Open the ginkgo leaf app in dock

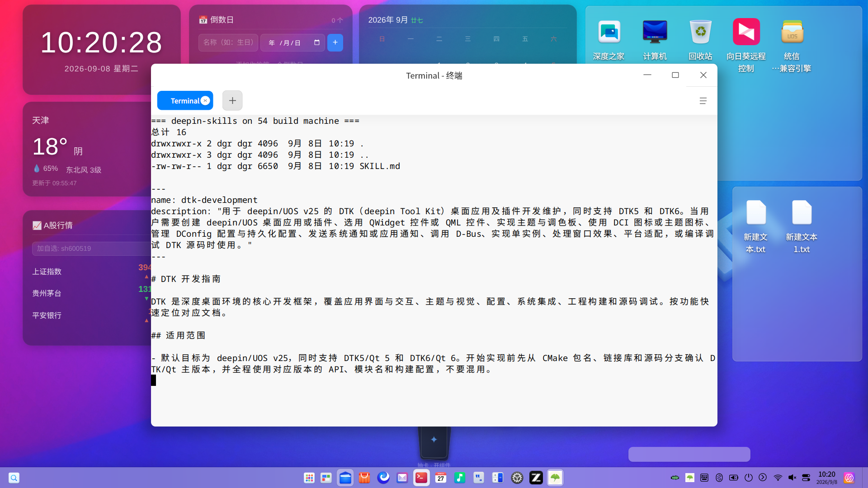click(x=555, y=478)
